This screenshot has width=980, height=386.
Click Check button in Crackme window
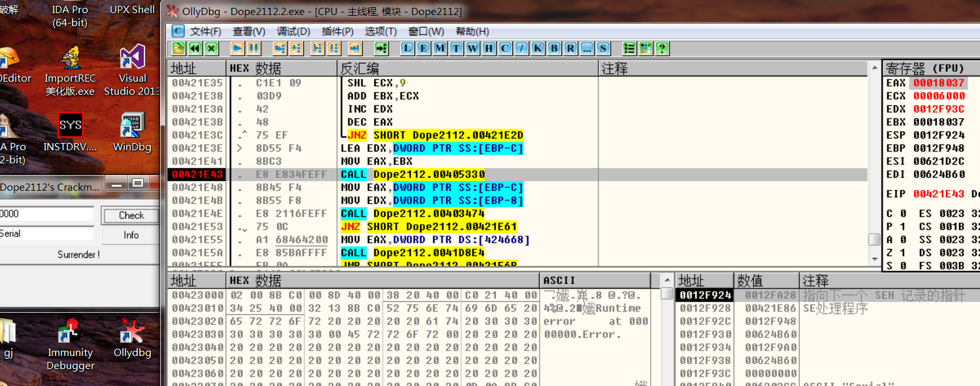(x=131, y=215)
